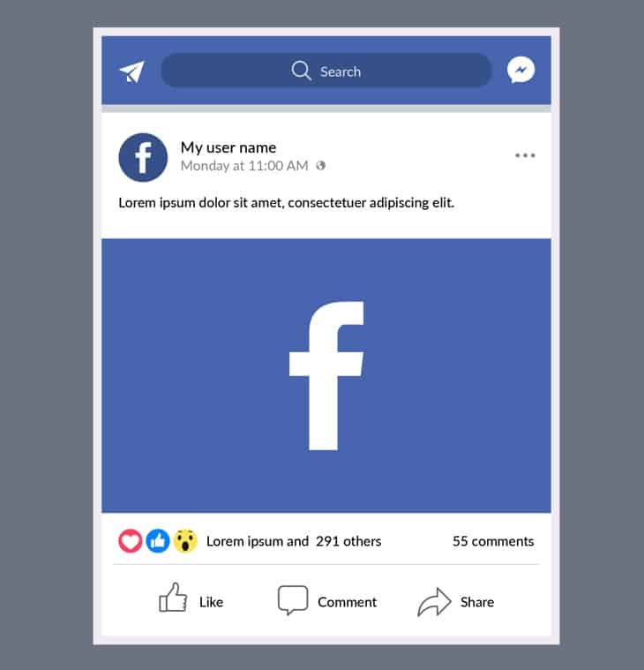Screen dimensions: 644x670
Task: Click the yellow wow reaction emoji
Action: point(185,541)
